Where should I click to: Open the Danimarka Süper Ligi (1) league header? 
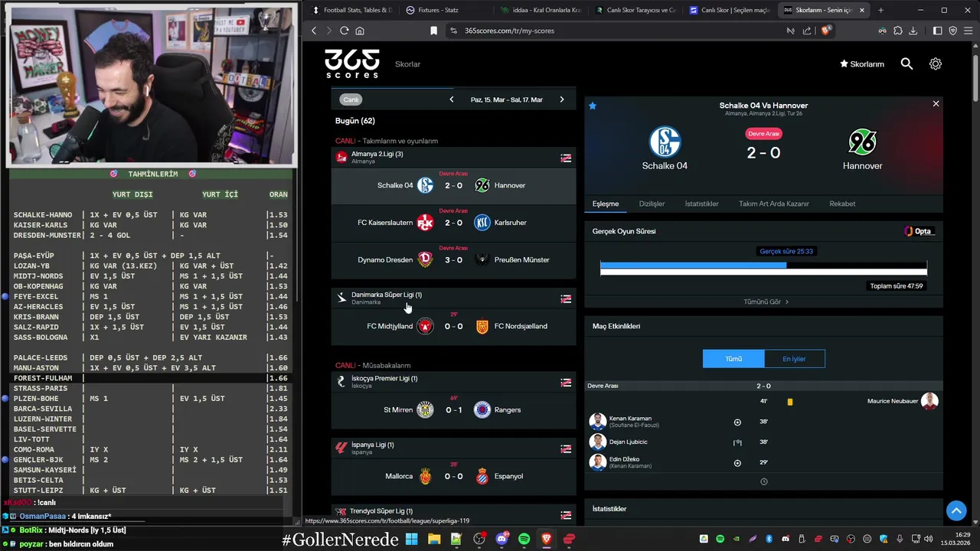[453, 298]
